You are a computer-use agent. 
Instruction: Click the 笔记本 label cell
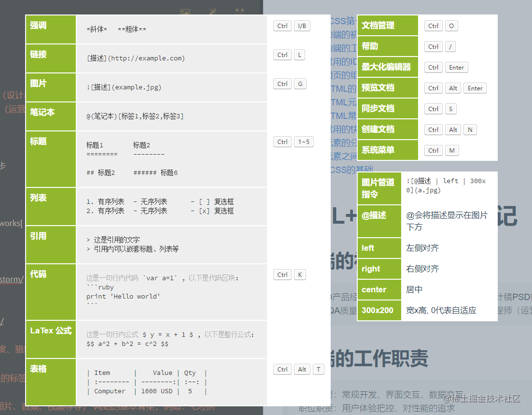tap(51, 116)
